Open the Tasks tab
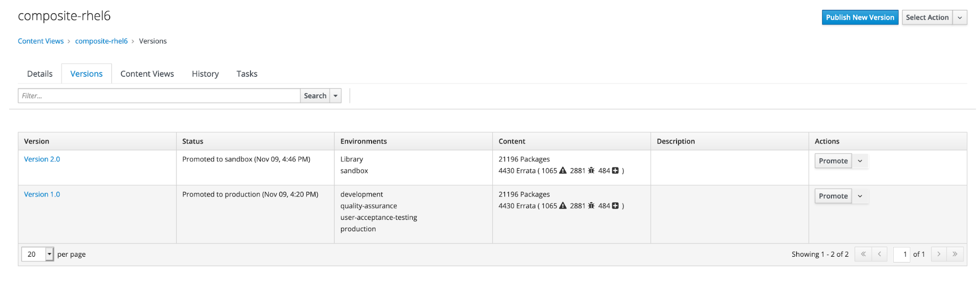Viewport: 980px width, 292px height. tap(247, 74)
